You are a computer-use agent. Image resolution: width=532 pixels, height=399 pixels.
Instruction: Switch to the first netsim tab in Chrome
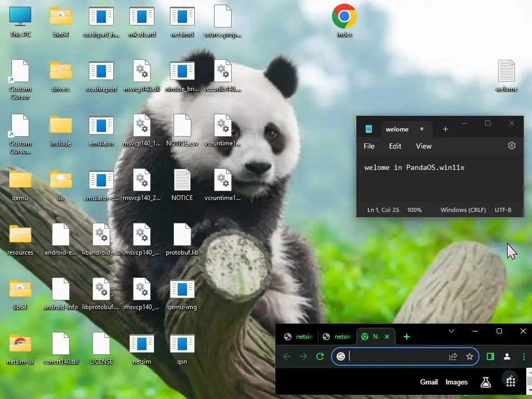click(x=299, y=337)
